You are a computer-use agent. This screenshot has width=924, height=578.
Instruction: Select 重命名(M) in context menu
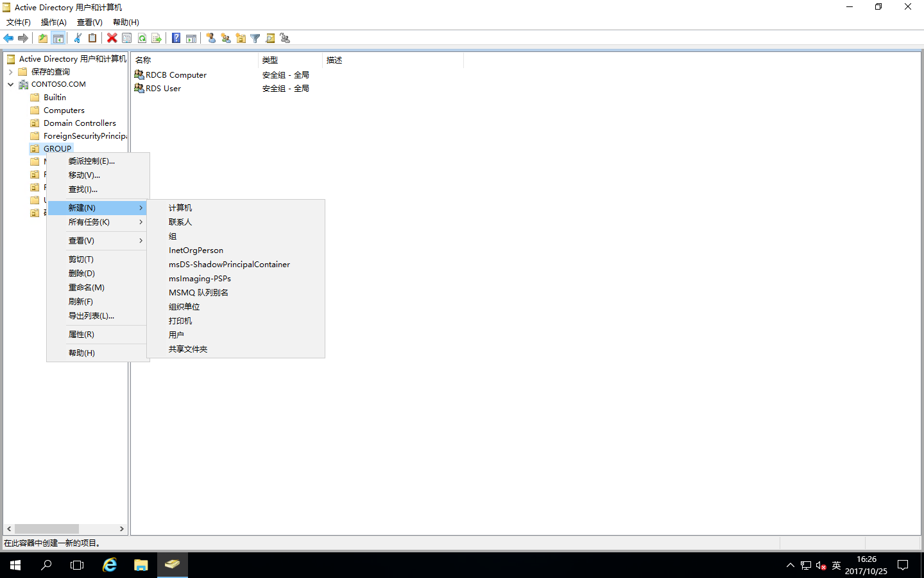98,288
